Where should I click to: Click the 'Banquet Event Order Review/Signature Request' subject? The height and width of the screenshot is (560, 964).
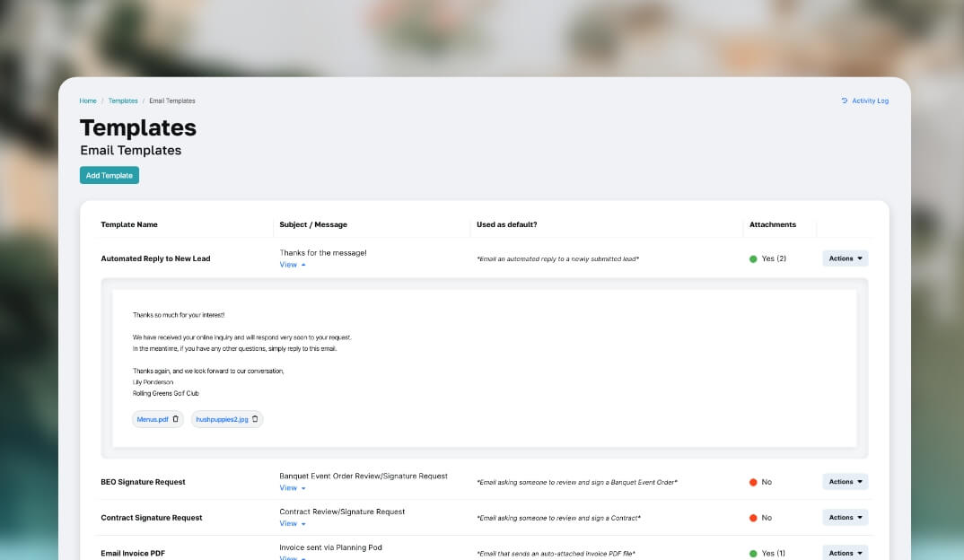click(364, 476)
